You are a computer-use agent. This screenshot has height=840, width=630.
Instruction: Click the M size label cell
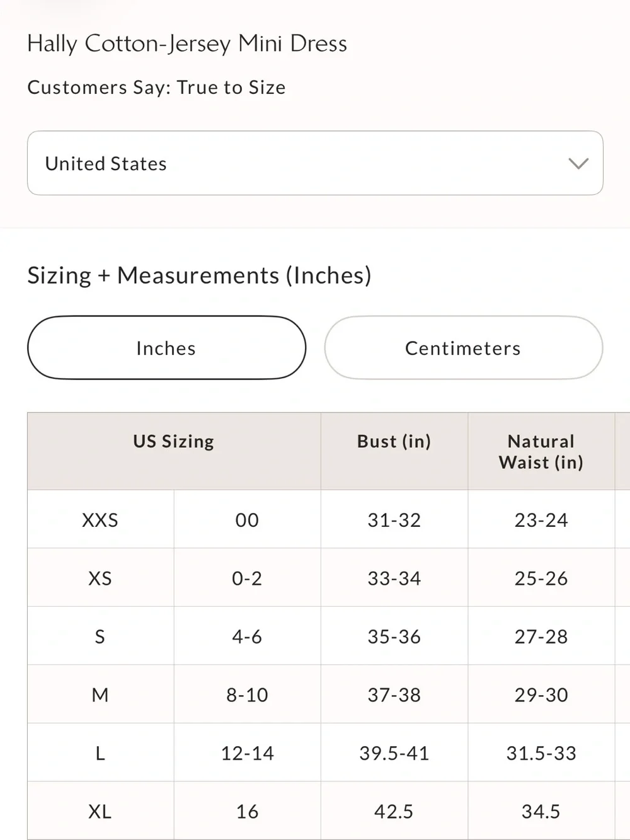[x=100, y=694]
